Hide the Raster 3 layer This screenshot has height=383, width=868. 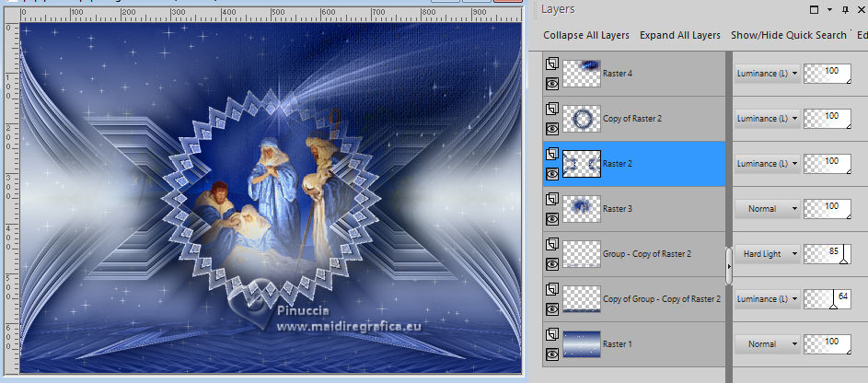click(552, 219)
